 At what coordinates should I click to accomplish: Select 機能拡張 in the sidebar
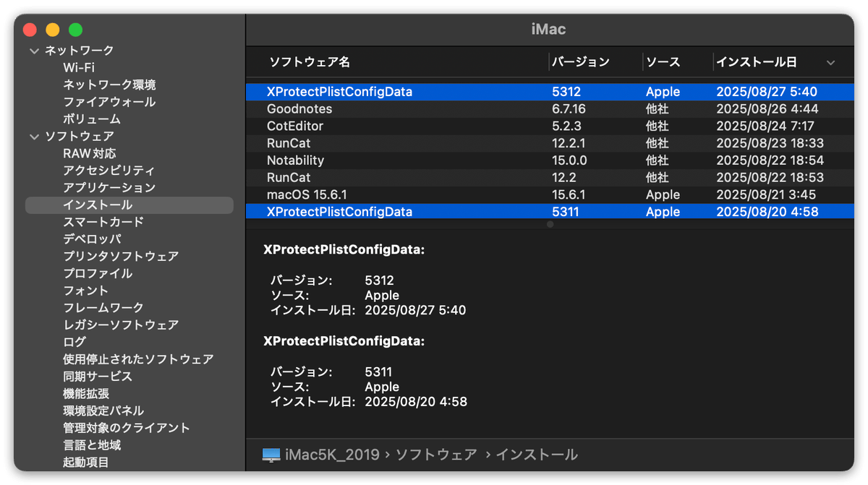[x=86, y=394]
